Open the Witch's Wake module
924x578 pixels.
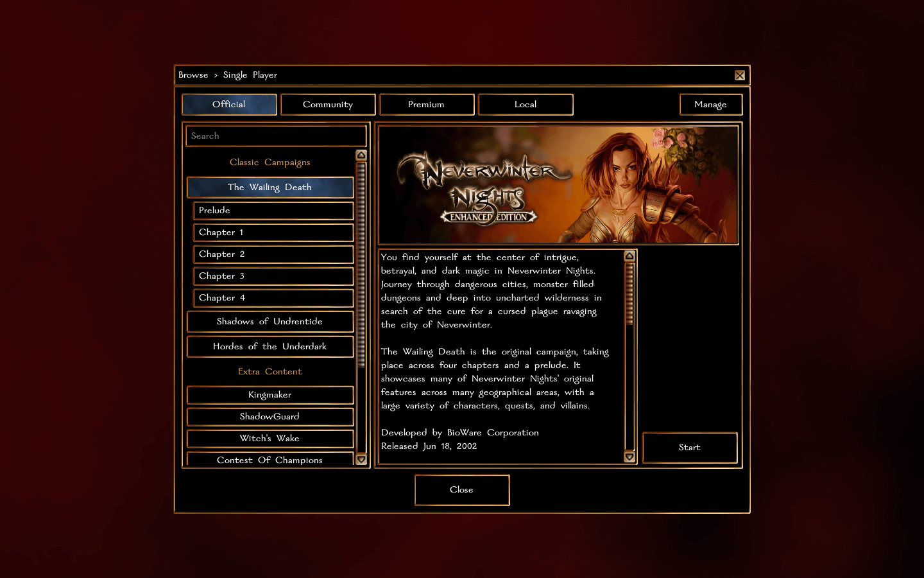tap(269, 439)
